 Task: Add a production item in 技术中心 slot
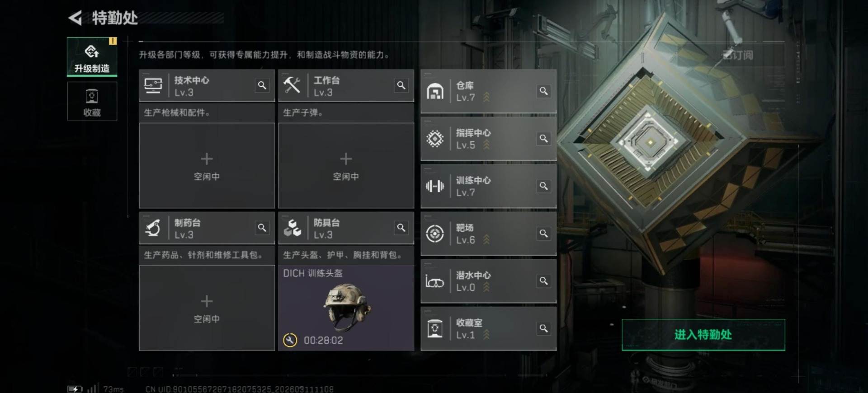pyautogui.click(x=207, y=165)
